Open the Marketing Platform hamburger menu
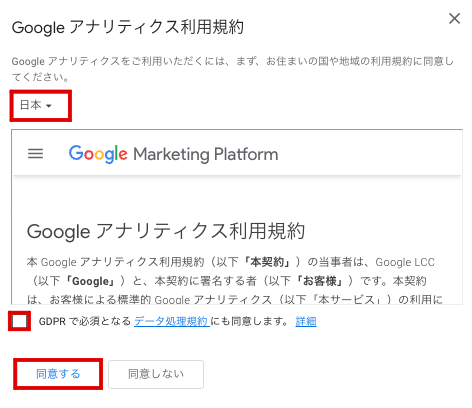This screenshot has width=472, height=408. [35, 154]
